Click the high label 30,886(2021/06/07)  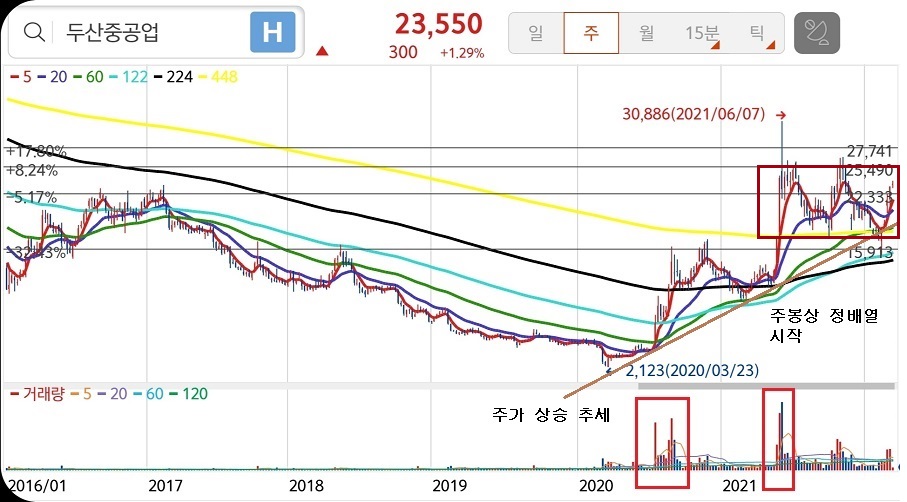click(694, 114)
